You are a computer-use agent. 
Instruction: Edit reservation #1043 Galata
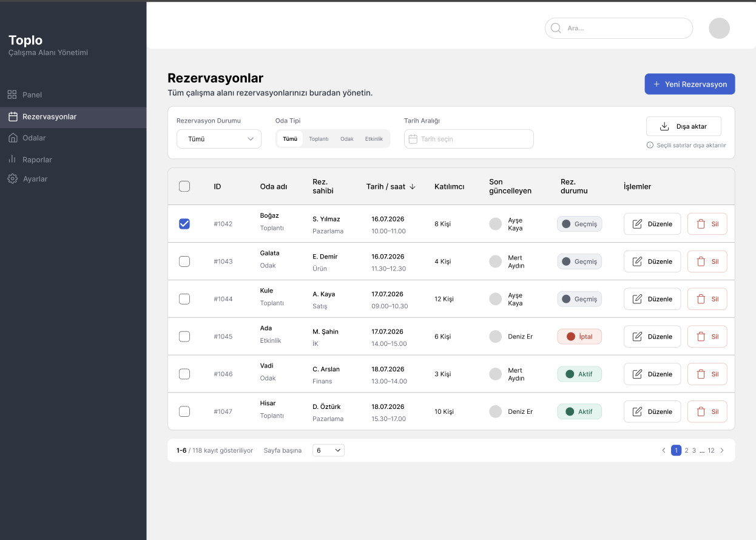click(x=652, y=262)
